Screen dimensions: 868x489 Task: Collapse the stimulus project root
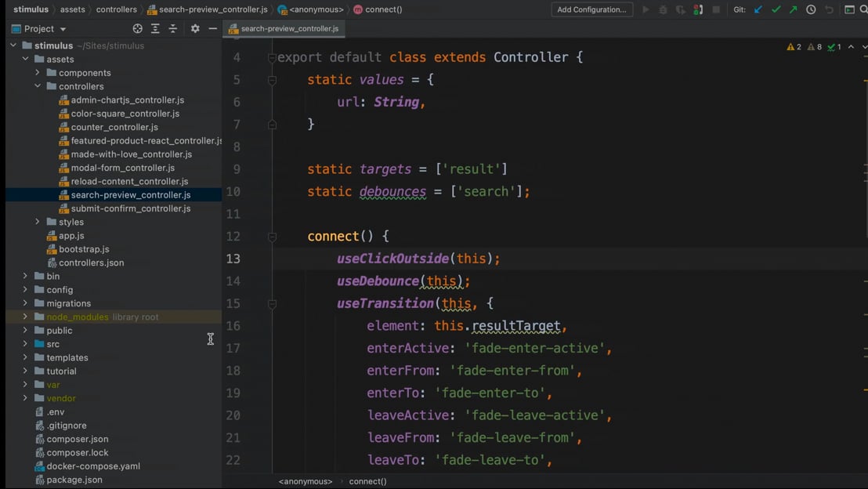click(x=13, y=45)
